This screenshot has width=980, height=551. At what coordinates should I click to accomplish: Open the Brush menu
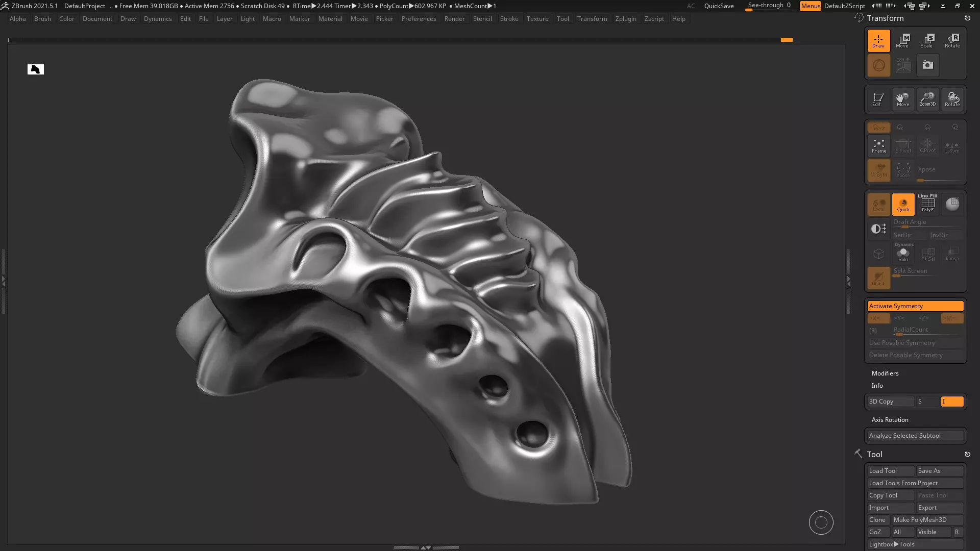42,19
